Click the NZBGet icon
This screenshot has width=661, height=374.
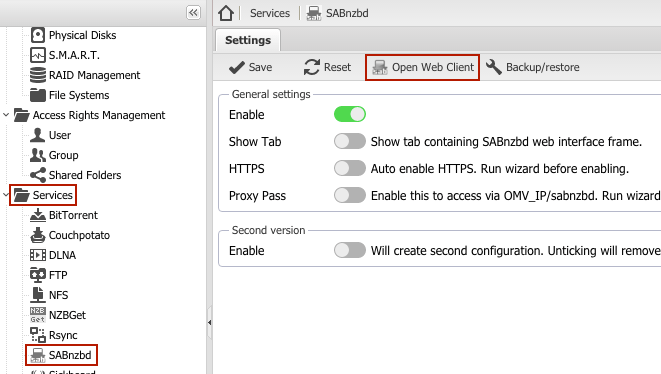(38, 315)
